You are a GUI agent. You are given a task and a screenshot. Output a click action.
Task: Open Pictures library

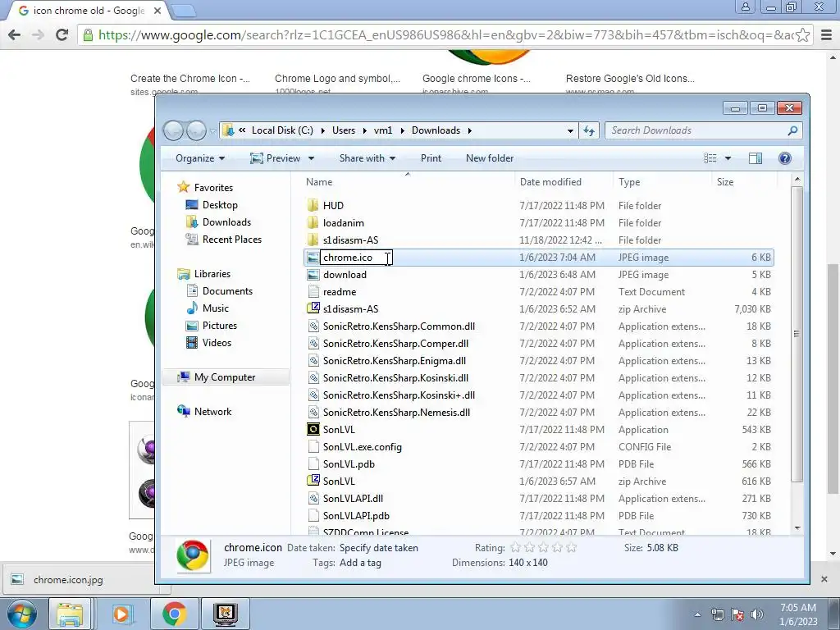(220, 325)
